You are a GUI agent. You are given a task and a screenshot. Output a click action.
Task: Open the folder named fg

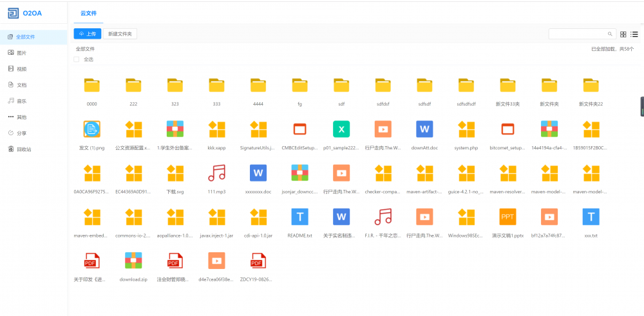click(300, 85)
